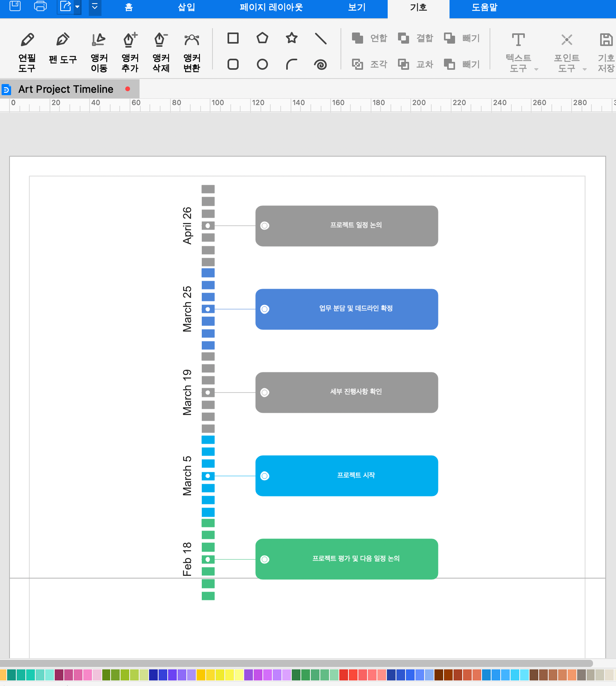Select the Pencil tool (연필 도구)

[27, 52]
